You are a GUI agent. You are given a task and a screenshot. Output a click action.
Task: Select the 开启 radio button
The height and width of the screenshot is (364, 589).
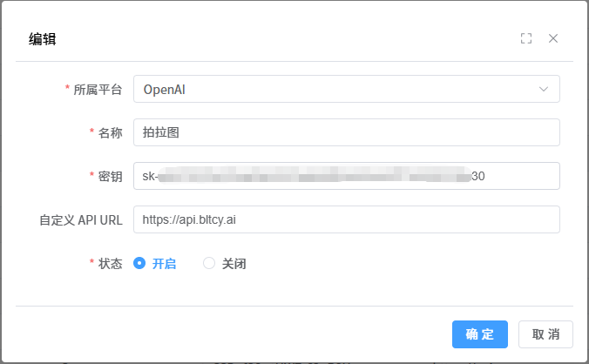[139, 263]
